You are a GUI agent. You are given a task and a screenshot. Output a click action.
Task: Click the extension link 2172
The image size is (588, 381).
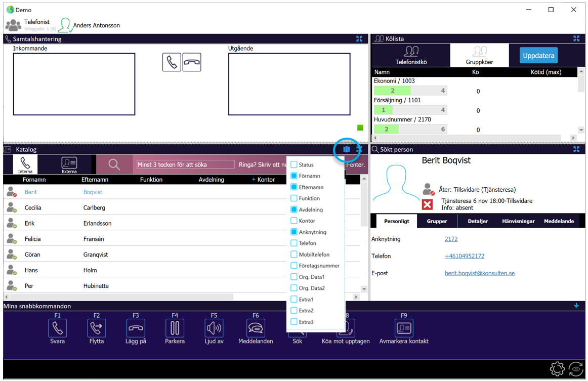point(451,239)
